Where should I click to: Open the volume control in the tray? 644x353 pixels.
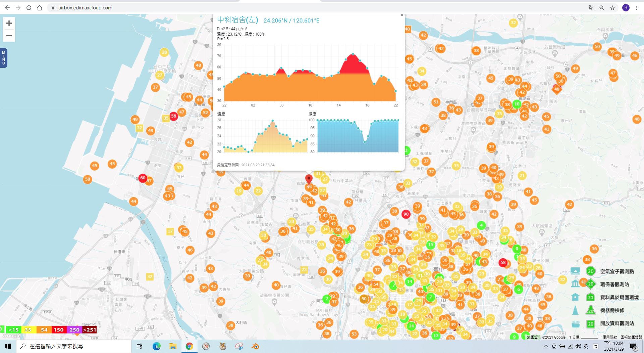(x=578, y=346)
